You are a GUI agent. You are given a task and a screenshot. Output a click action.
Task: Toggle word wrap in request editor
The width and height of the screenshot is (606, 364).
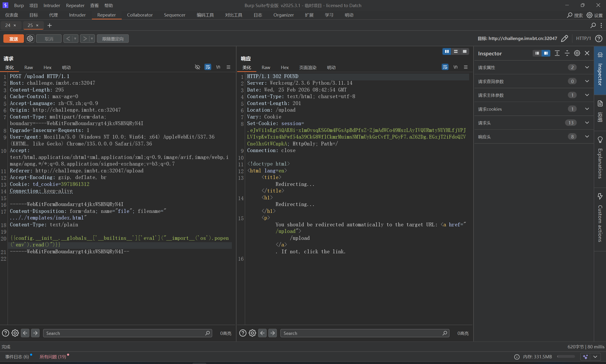point(208,67)
